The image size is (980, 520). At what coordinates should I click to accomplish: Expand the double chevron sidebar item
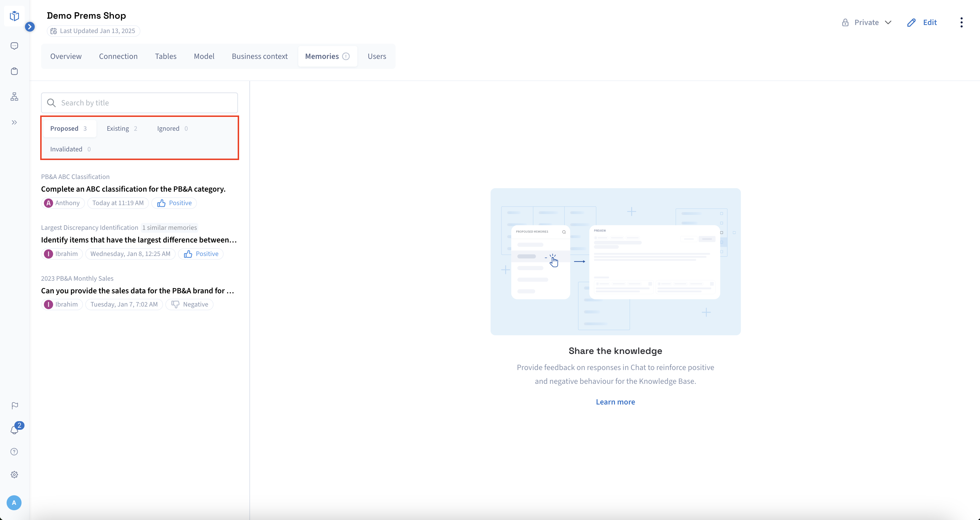[14, 123]
